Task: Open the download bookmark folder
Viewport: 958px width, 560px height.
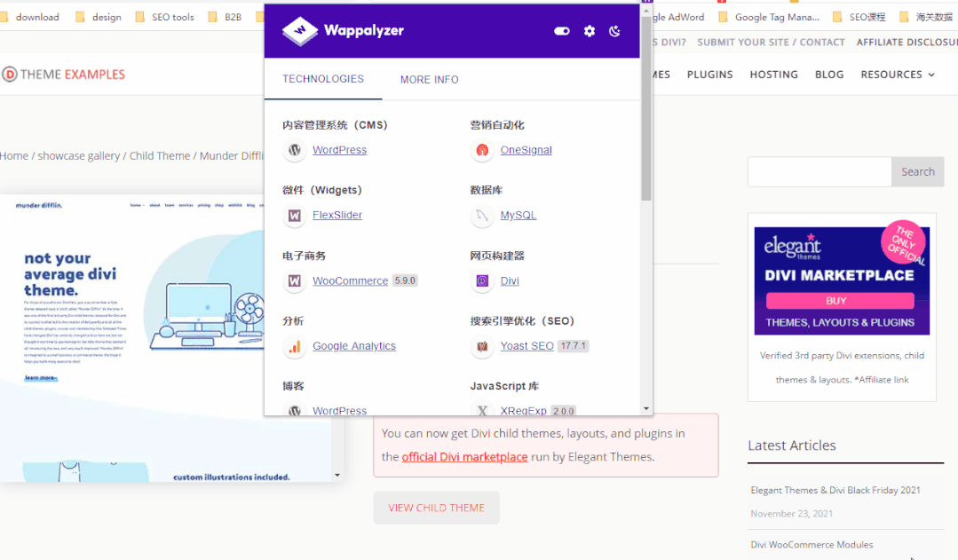Action: [x=31, y=17]
